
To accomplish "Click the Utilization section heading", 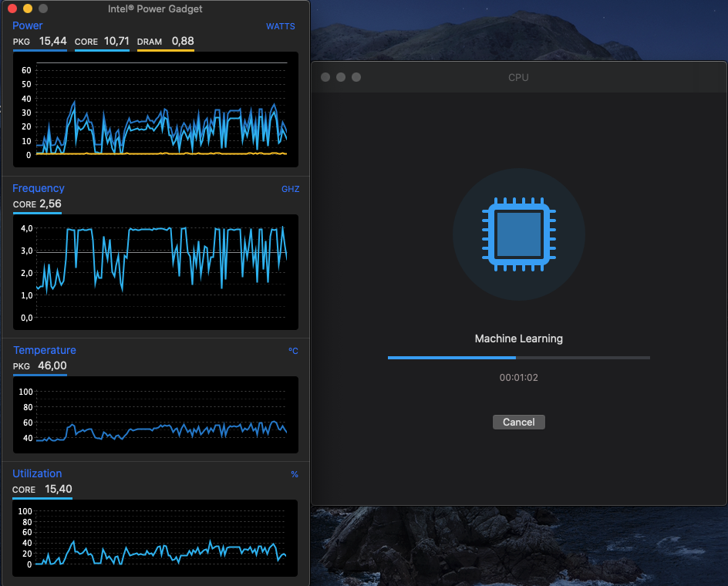I will (37, 473).
